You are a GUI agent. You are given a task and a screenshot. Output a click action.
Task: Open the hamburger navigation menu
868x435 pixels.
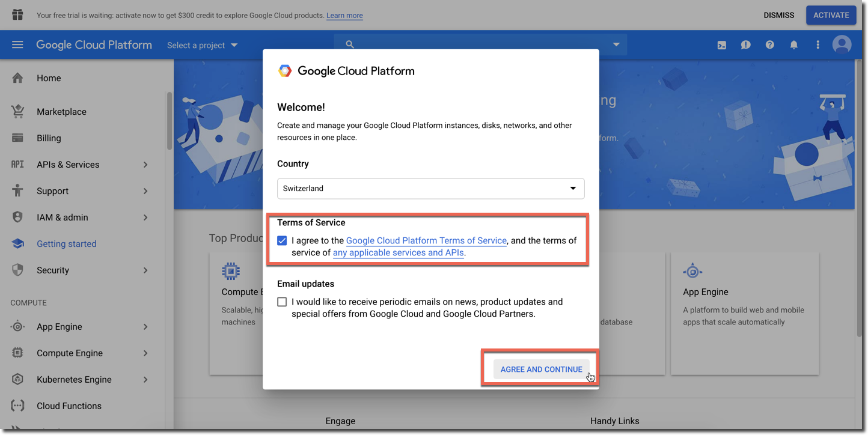17,45
